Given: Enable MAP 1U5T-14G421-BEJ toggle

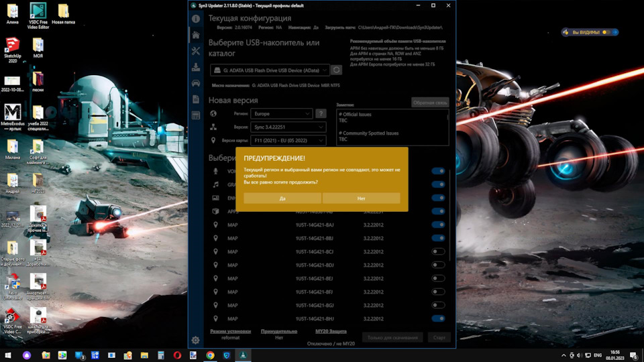Looking at the screenshot, I should click(438, 278).
